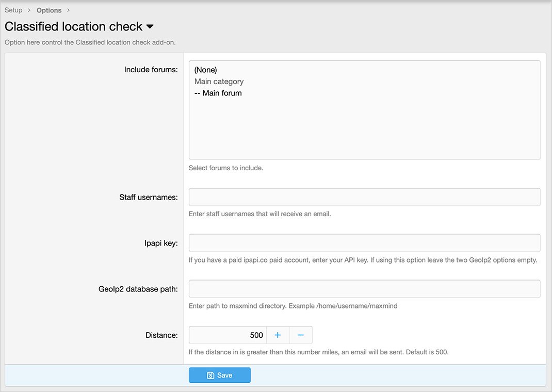Image resolution: width=552 pixels, height=392 pixels.
Task: Click the Include forums label
Action: (151, 70)
